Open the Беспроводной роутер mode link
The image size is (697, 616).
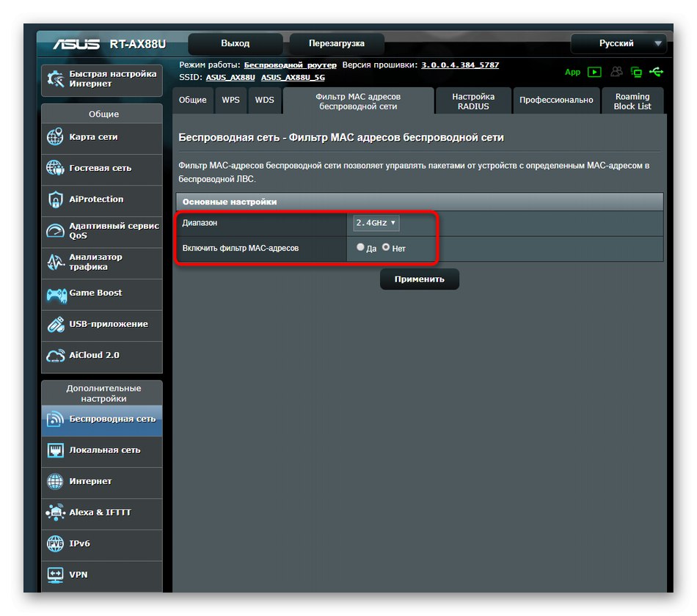click(x=291, y=65)
